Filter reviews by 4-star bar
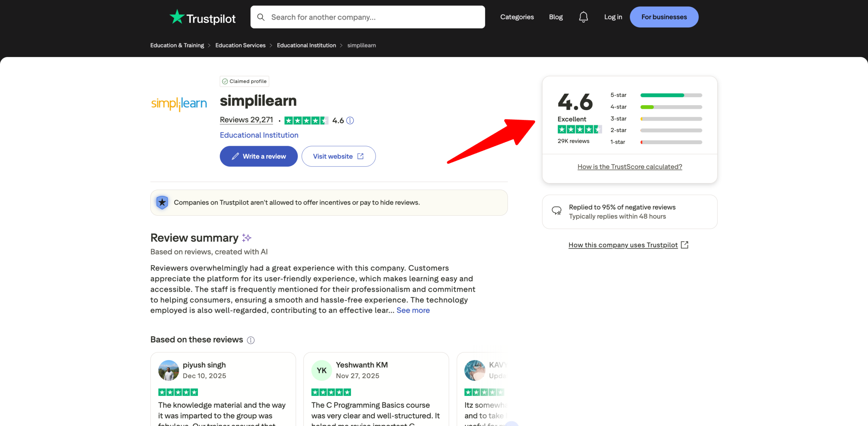The image size is (868, 426). coord(671,107)
